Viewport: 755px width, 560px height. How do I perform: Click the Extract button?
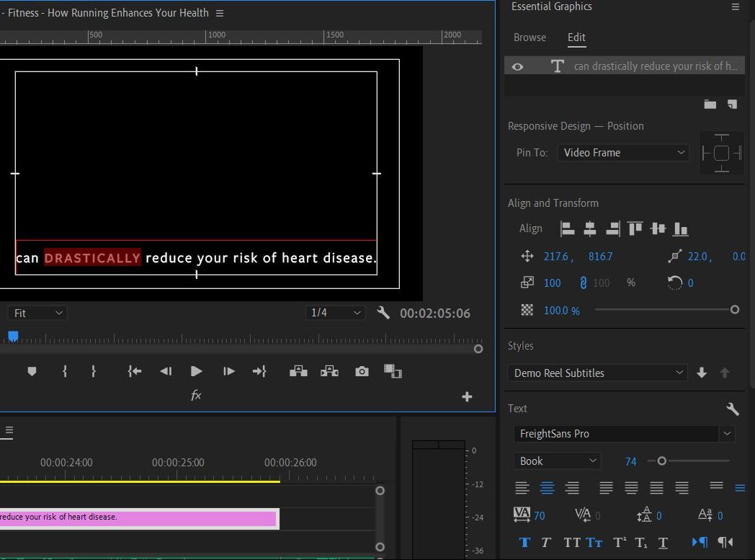329,371
